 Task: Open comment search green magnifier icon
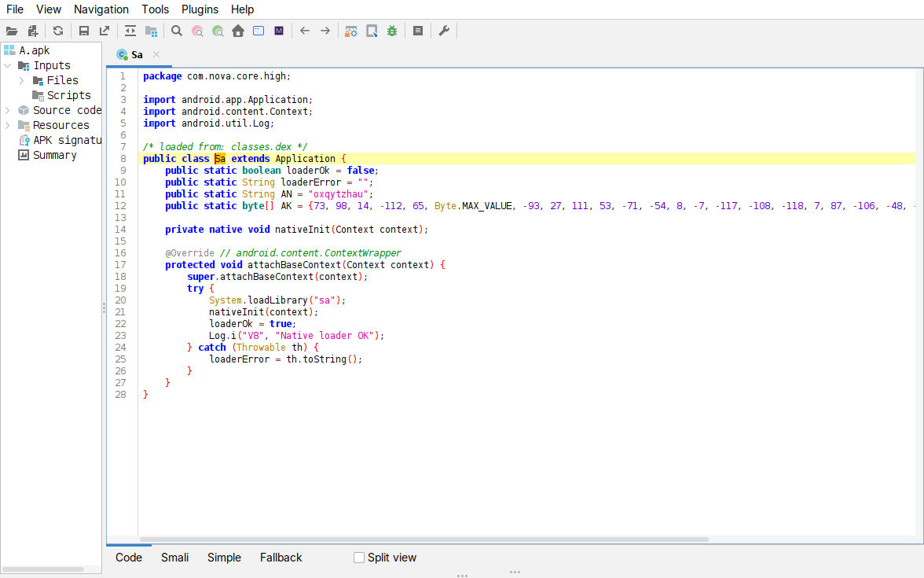click(218, 31)
